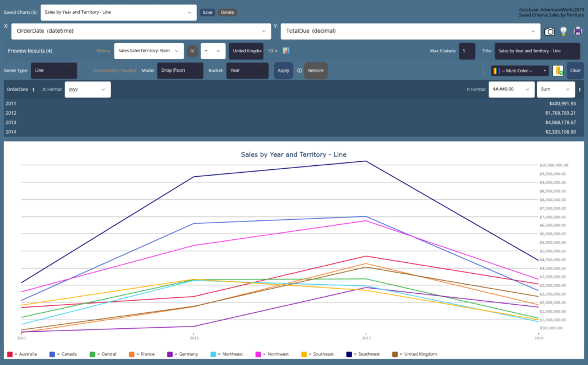Screen dimensions: 588x365
Task: Toggle Southwest series in chart legend
Action: click(363, 354)
